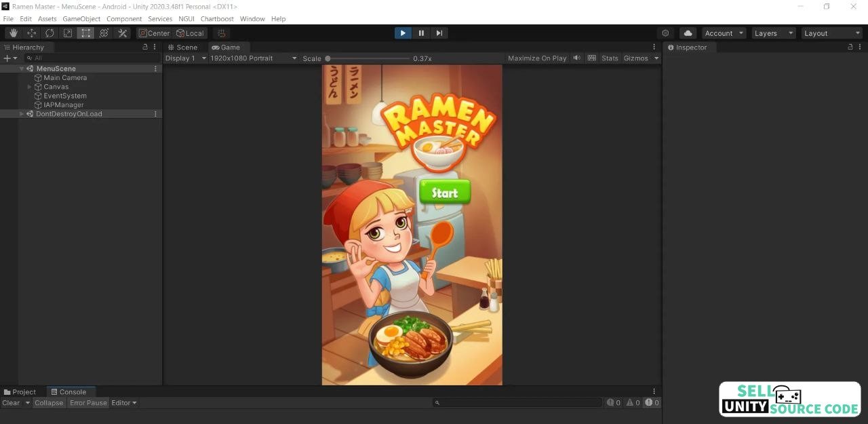The image size is (868, 424).
Task: Open the Game view options menu
Action: coord(654,47)
